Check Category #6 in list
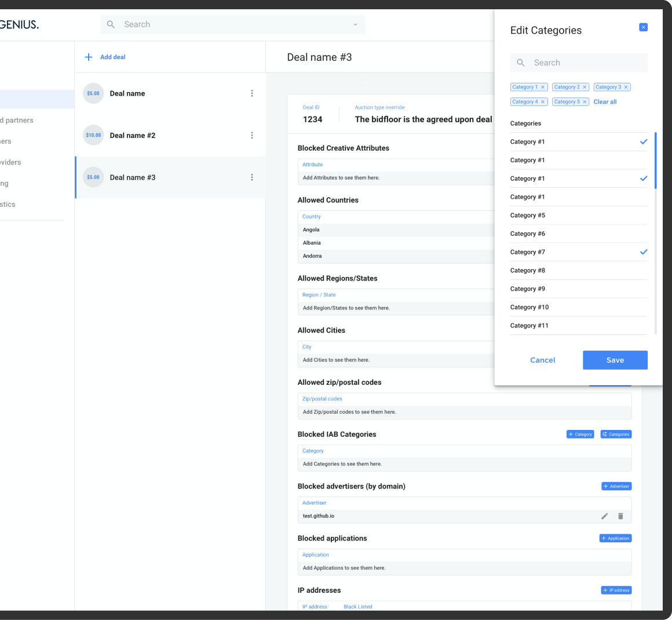This screenshot has width=672, height=620. click(x=579, y=234)
